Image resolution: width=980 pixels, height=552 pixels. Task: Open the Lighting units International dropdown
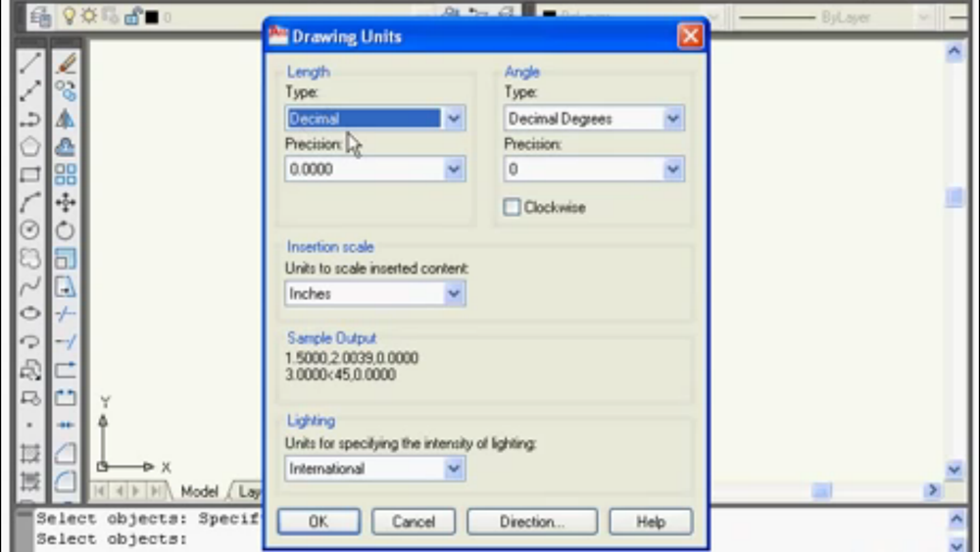[375, 469]
